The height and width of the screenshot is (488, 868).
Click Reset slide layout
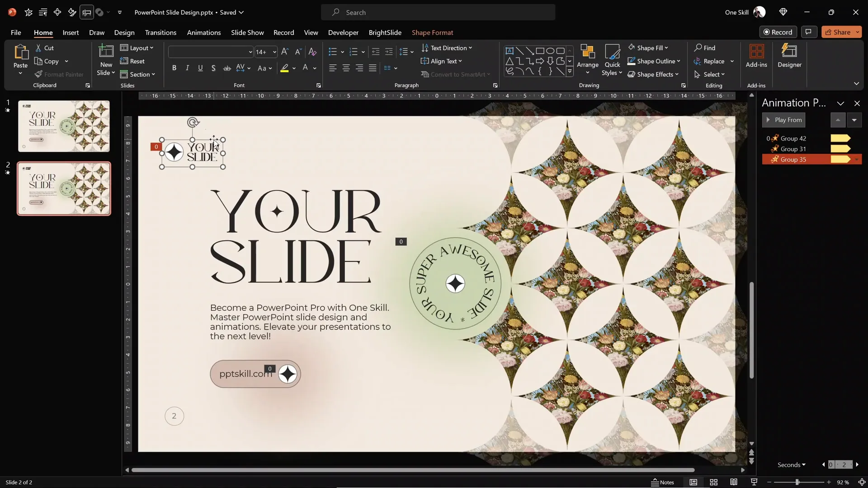pyautogui.click(x=132, y=61)
